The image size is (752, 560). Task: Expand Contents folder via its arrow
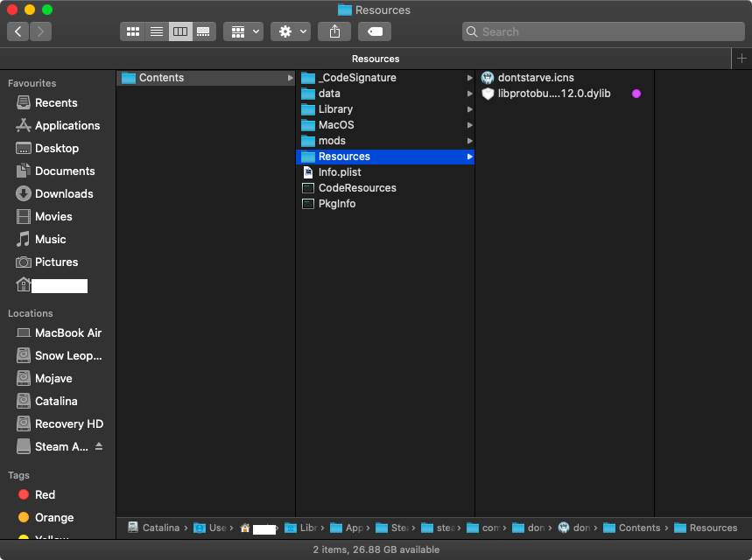click(x=290, y=78)
